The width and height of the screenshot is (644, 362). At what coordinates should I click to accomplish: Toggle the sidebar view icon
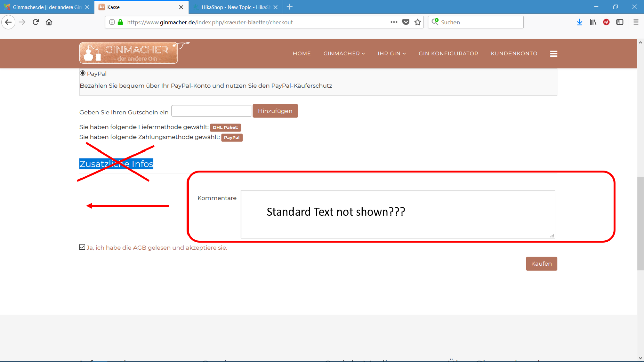[x=620, y=22]
